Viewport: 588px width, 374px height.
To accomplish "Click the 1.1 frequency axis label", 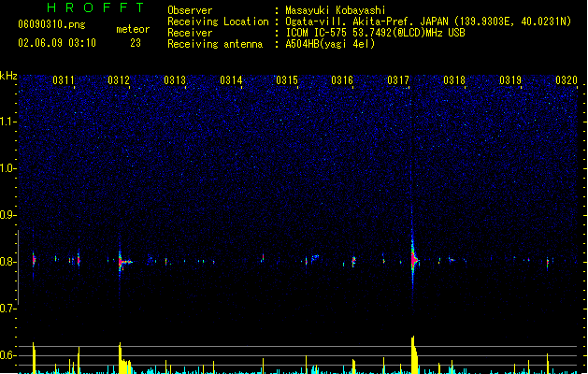I will coord(8,122).
